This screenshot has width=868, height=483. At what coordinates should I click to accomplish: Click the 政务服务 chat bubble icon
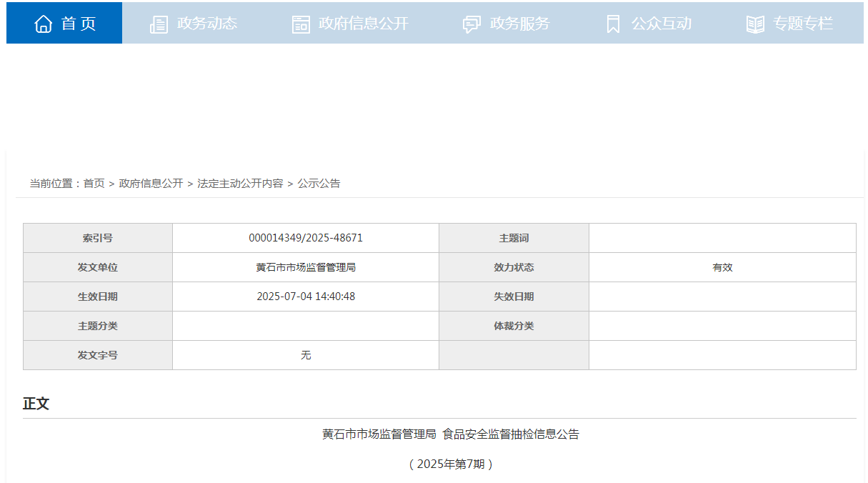point(472,24)
